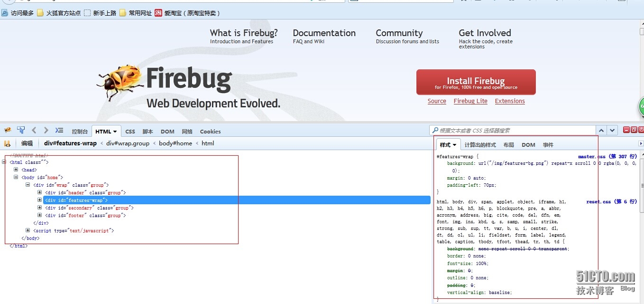Viewport: 644px width, 304px height.
Task: Switch to the Cookies panel tab
Action: pos(210,132)
